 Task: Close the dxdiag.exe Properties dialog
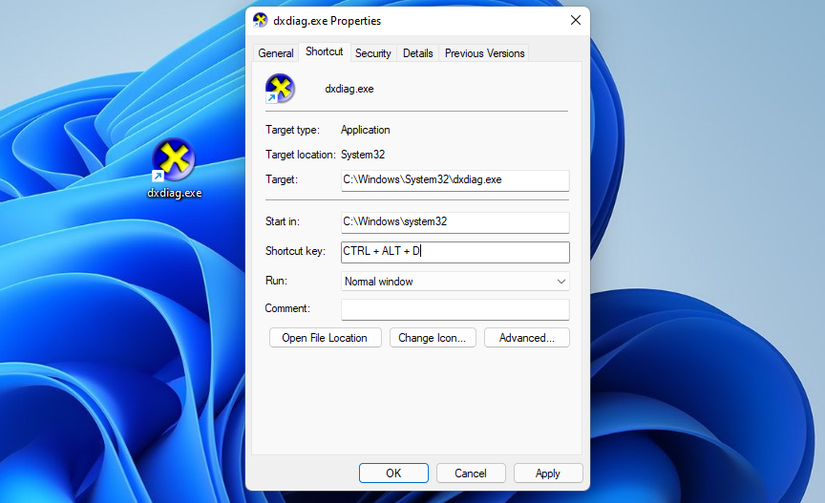pyautogui.click(x=576, y=21)
